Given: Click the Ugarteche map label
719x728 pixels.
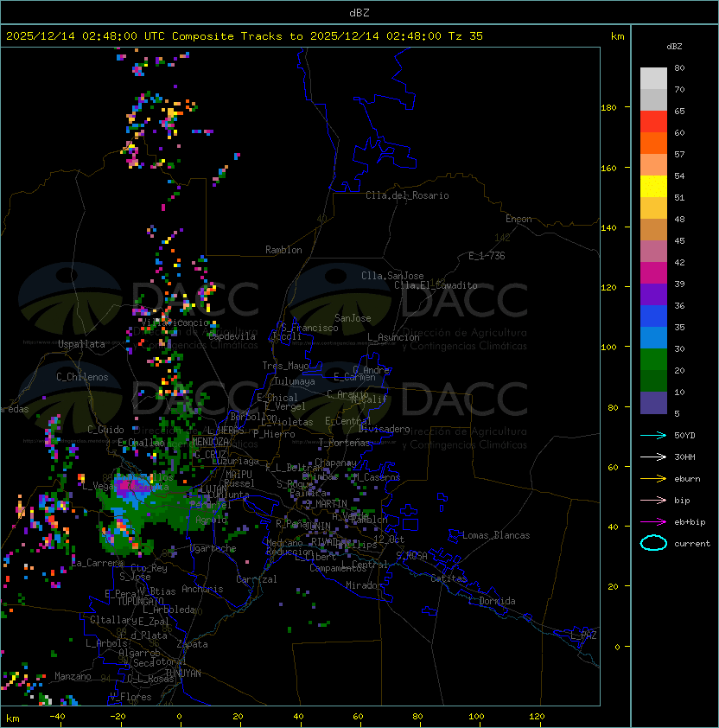Looking at the screenshot, I should click(x=213, y=548).
